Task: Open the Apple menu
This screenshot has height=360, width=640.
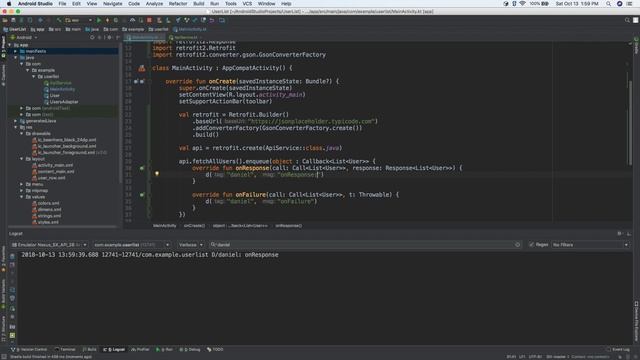Action: tap(9, 4)
